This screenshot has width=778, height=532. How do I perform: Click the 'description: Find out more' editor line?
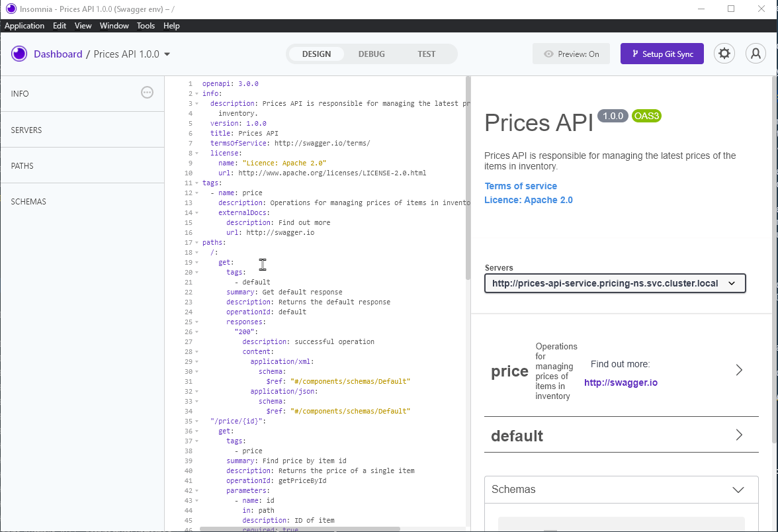click(279, 223)
